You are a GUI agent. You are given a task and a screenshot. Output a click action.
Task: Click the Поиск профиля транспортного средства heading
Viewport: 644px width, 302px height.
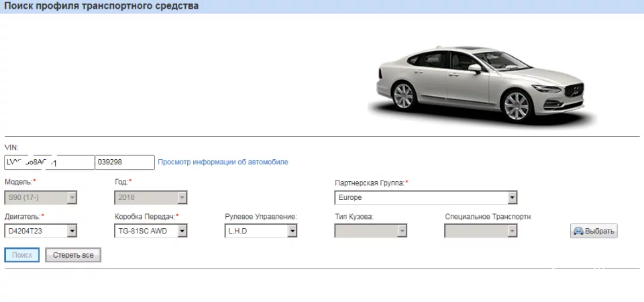[101, 6]
